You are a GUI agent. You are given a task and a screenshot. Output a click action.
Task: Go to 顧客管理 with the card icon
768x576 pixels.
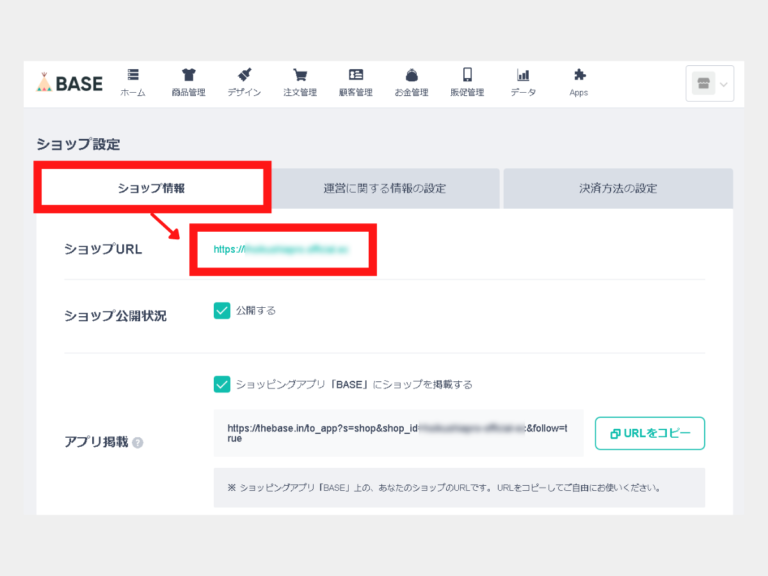pyautogui.click(x=356, y=83)
